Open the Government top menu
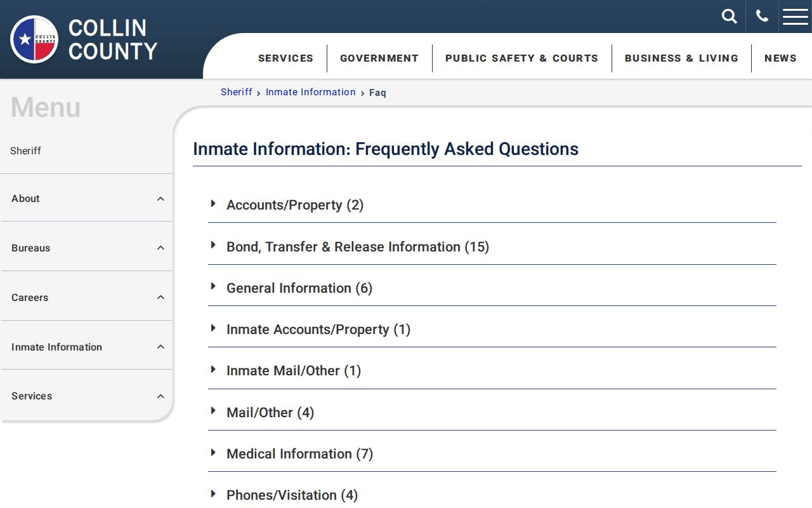This screenshot has height=508, width=812. click(379, 58)
